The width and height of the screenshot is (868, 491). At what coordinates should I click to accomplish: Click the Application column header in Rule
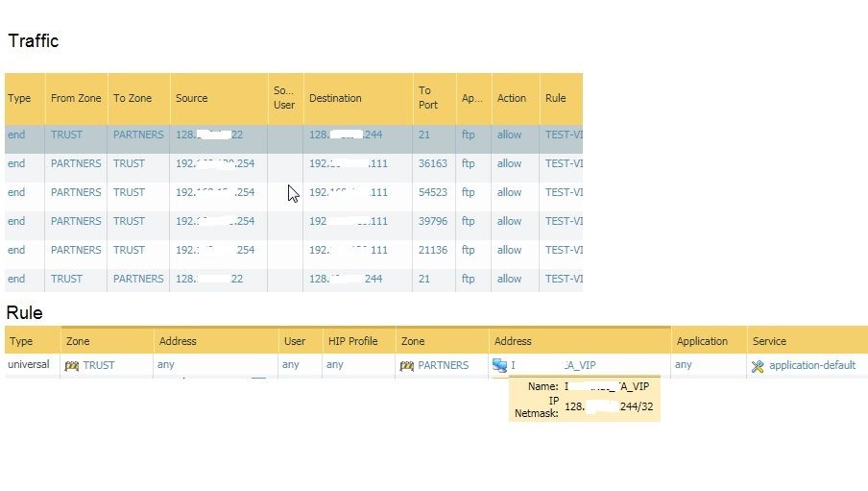(702, 341)
